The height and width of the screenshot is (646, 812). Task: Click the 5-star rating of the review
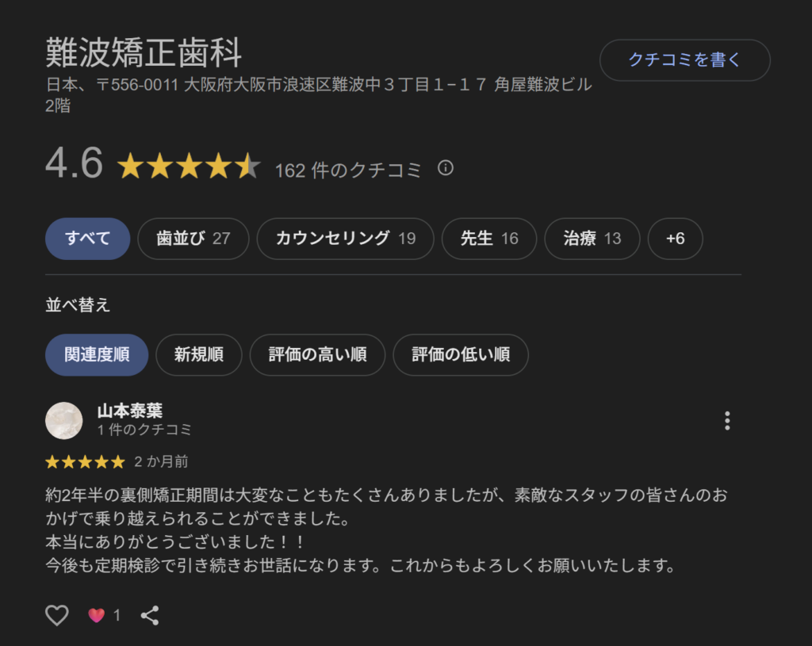(85, 462)
